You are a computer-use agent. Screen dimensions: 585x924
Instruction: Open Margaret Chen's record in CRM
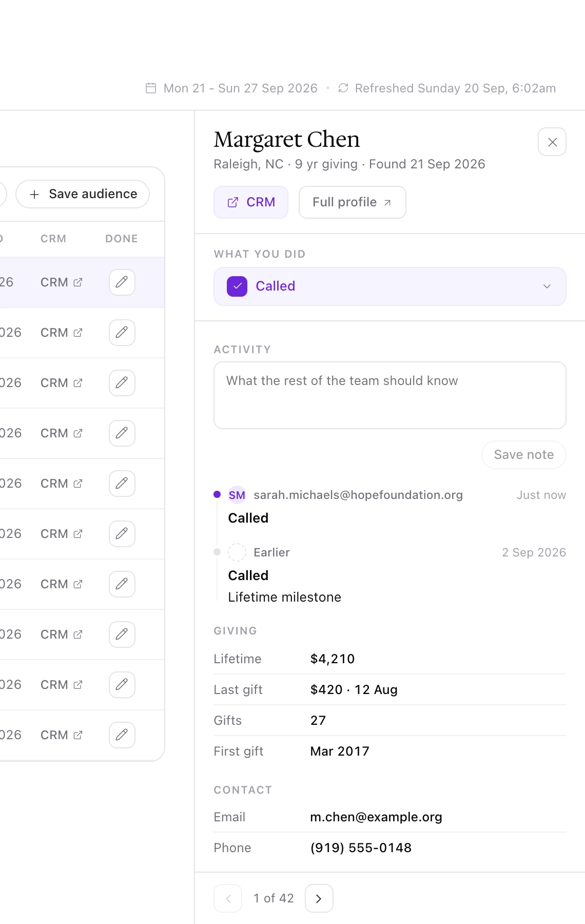(251, 202)
